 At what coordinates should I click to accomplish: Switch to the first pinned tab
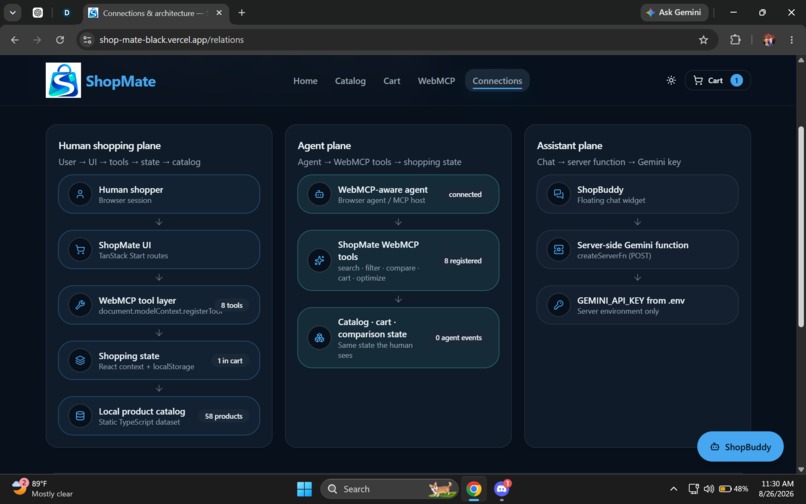tap(38, 13)
